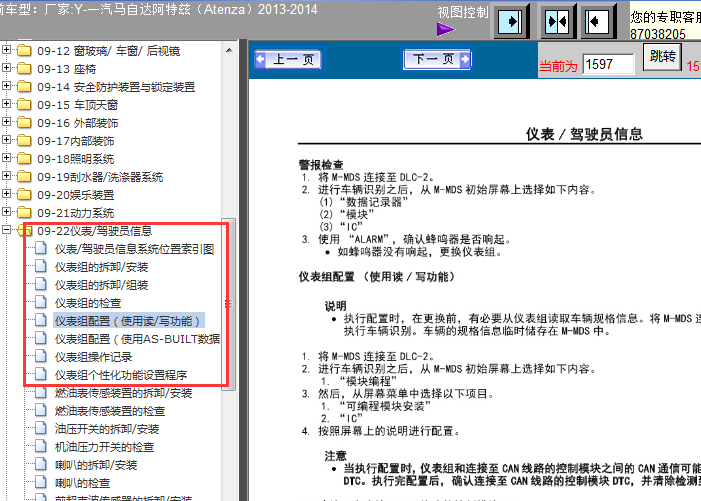Go to next page with 下一页
701x501 pixels.
(437, 59)
